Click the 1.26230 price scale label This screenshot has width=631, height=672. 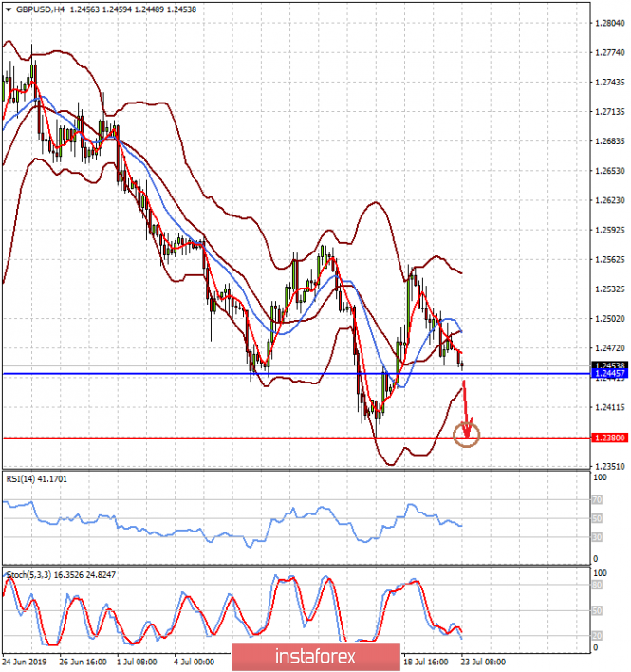[x=607, y=201]
